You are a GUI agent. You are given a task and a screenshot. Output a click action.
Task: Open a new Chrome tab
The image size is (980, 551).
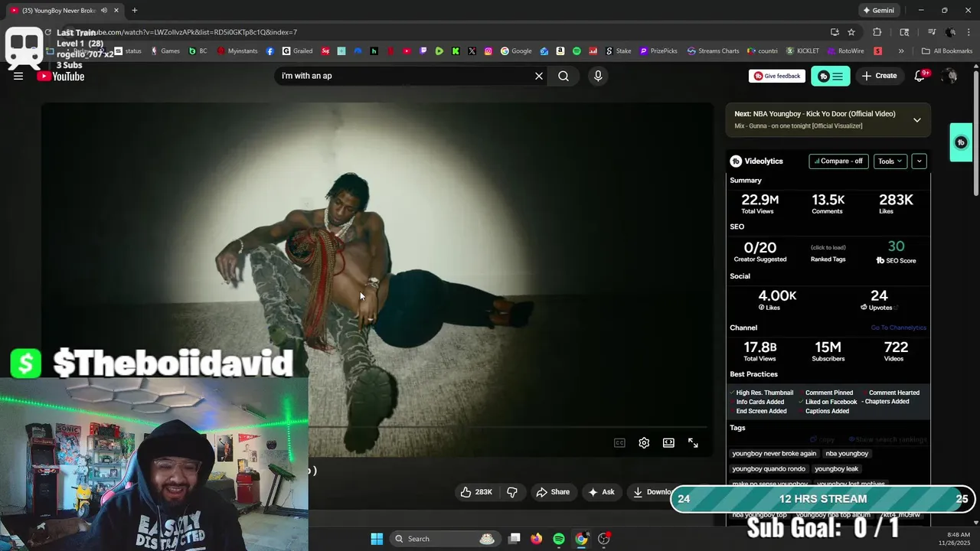(135, 10)
